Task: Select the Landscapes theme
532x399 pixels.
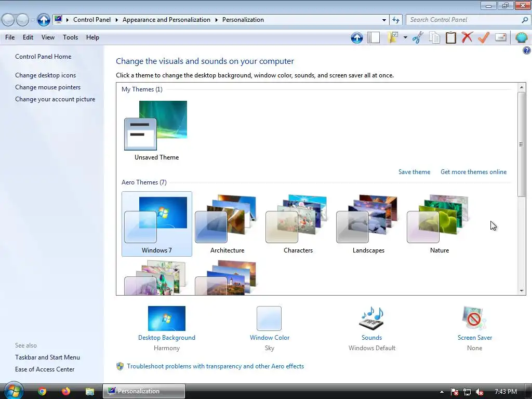Action: pyautogui.click(x=368, y=224)
